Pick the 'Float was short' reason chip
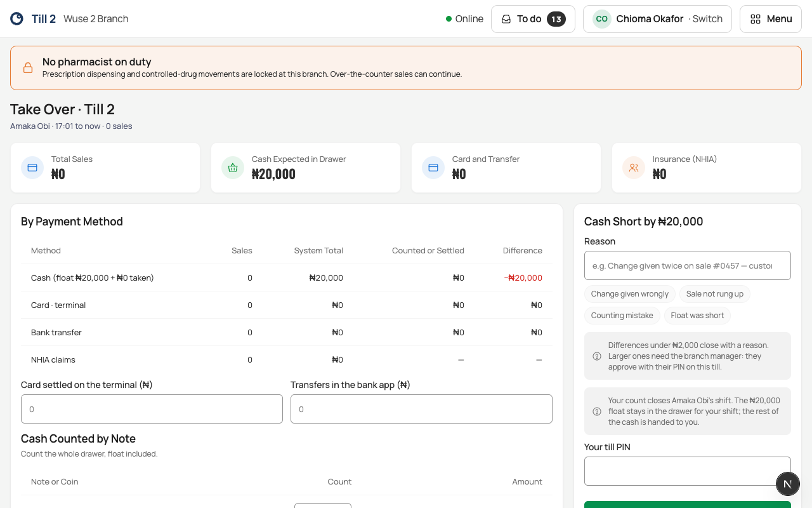Image resolution: width=812 pixels, height=508 pixels. pyautogui.click(x=697, y=316)
